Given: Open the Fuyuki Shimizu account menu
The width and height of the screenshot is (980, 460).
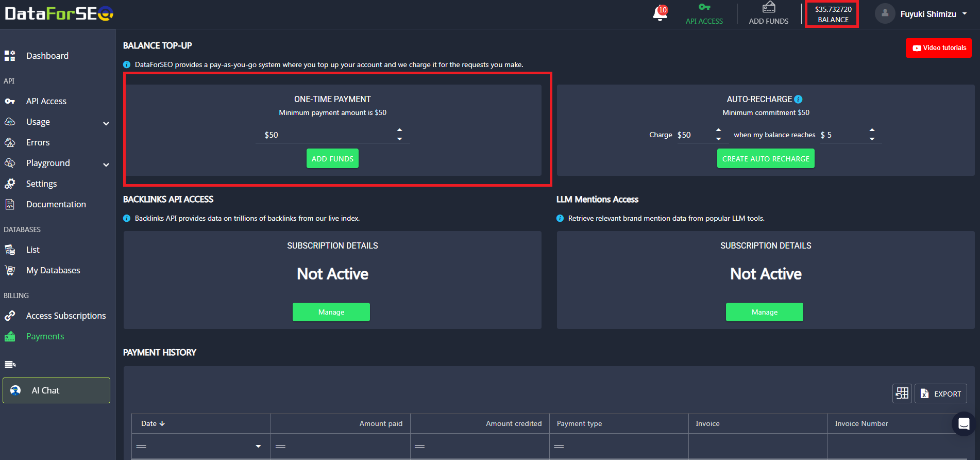Looking at the screenshot, I should [x=921, y=14].
